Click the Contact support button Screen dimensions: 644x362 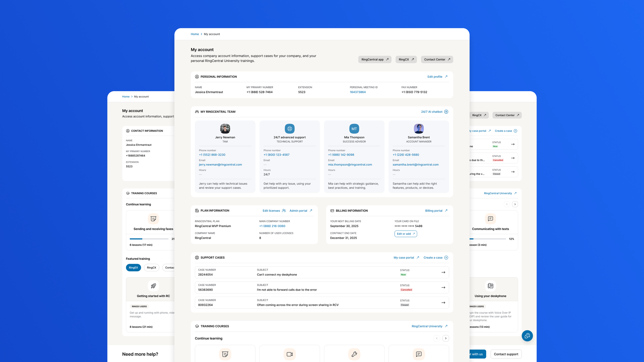506,354
